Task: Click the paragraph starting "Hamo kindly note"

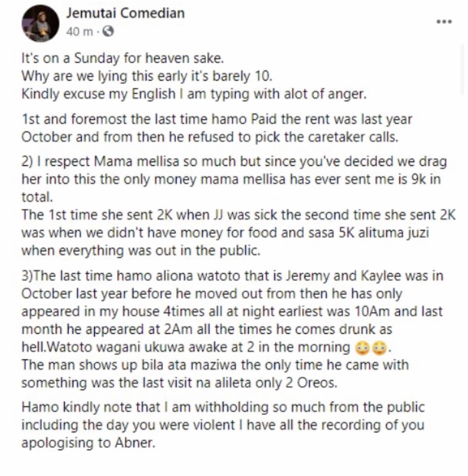Action: point(223,425)
